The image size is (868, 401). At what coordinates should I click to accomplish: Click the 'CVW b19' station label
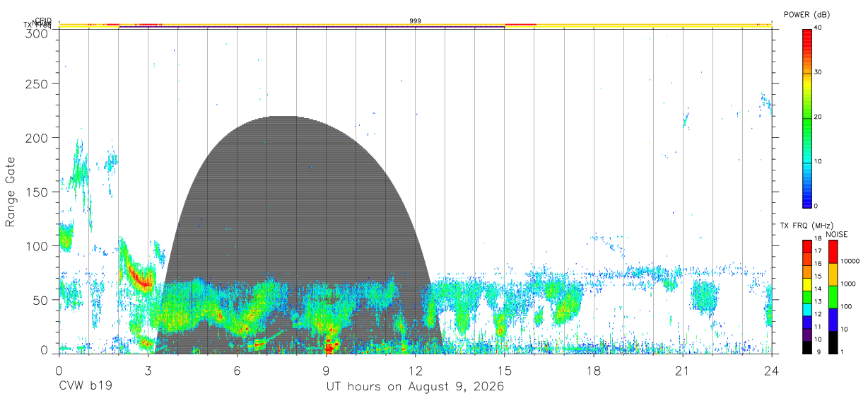click(x=86, y=387)
